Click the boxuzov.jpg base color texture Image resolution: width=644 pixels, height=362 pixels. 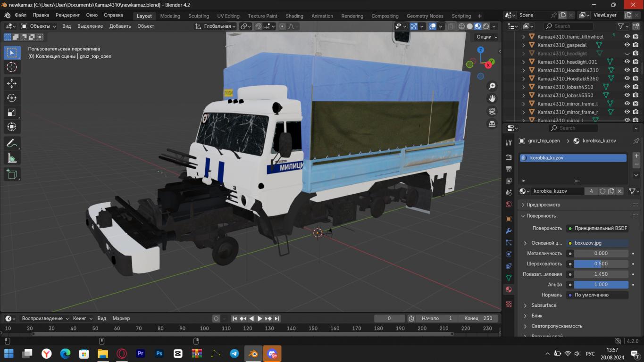click(598, 243)
